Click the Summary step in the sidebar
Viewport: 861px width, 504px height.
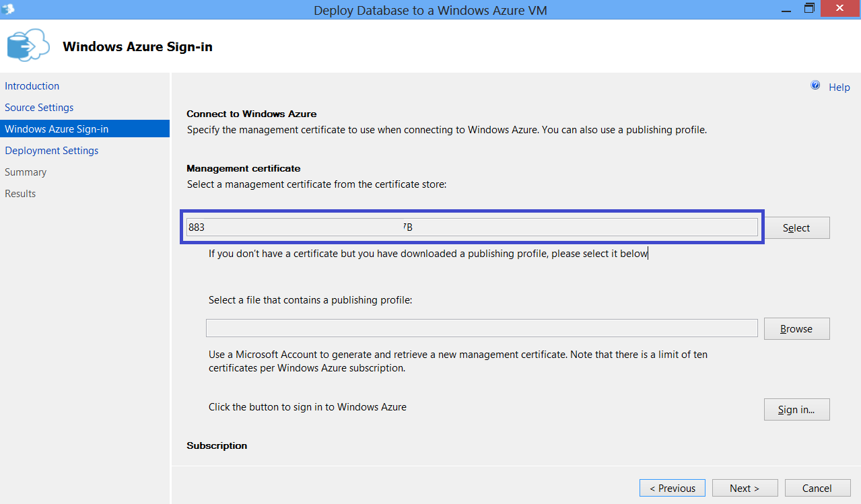[x=26, y=172]
